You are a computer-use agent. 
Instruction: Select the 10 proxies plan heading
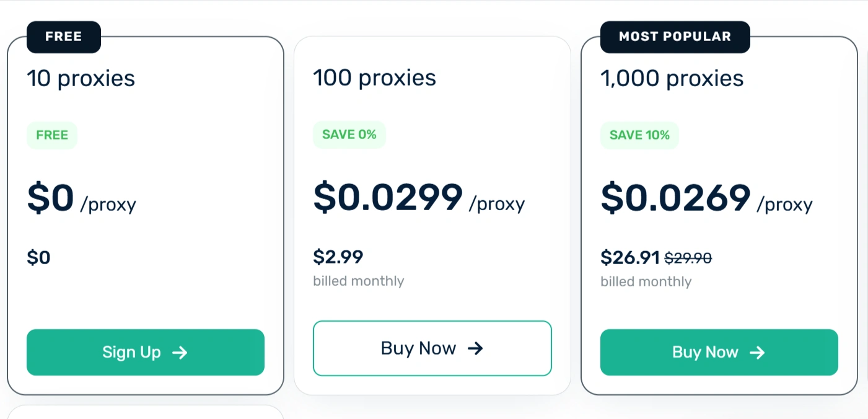tap(81, 78)
